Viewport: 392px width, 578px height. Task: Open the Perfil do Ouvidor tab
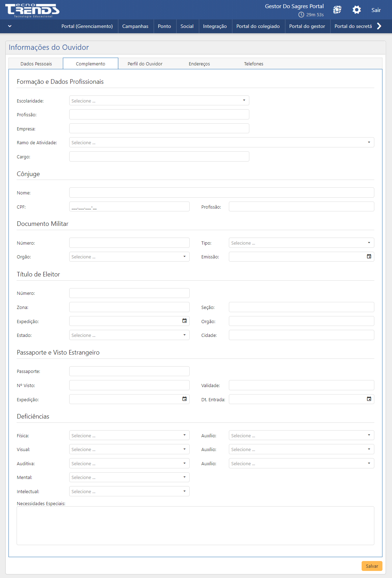pos(145,64)
